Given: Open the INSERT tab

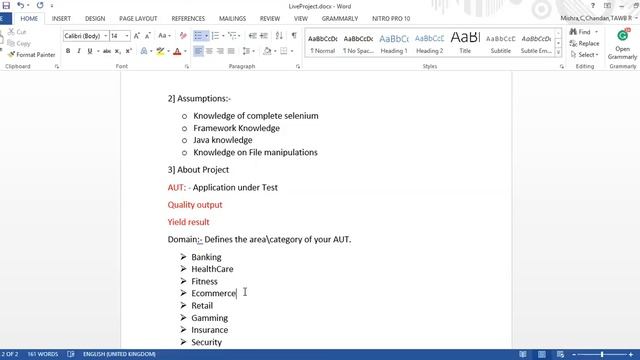Looking at the screenshot, I should [61, 19].
